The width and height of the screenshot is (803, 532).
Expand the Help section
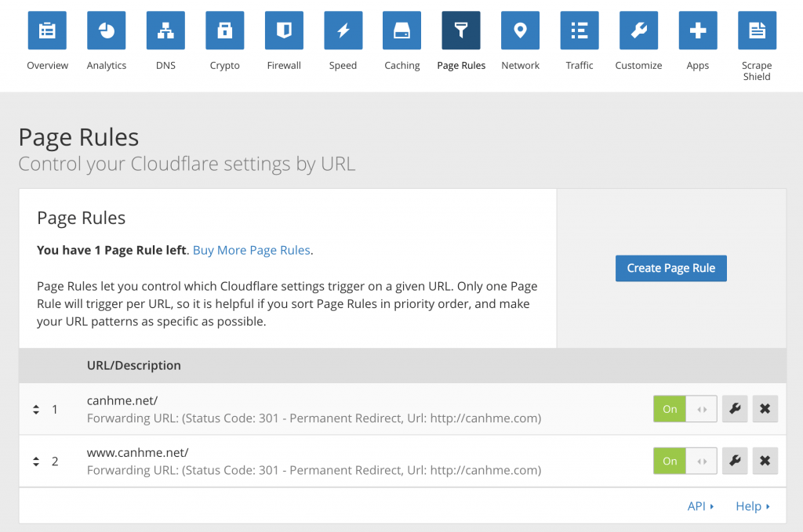[752, 506]
